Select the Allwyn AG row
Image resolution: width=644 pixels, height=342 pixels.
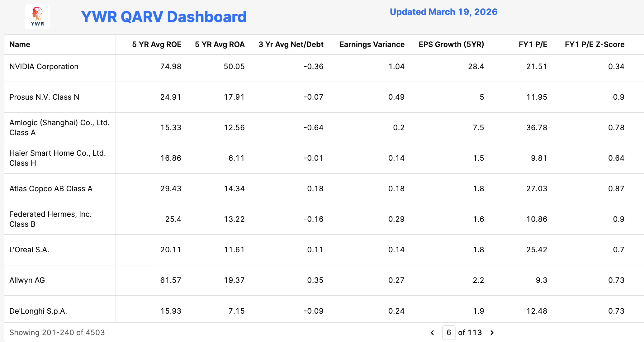coord(27,280)
